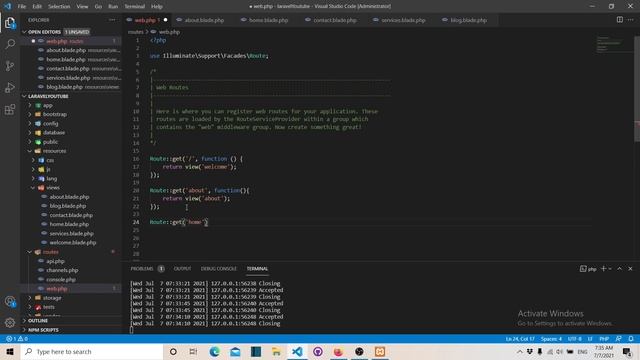
Task: Expand the config folder
Action: (x=51, y=124)
